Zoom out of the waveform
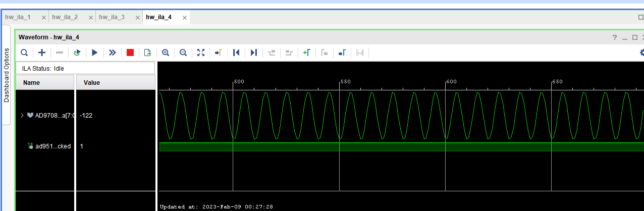 183,52
